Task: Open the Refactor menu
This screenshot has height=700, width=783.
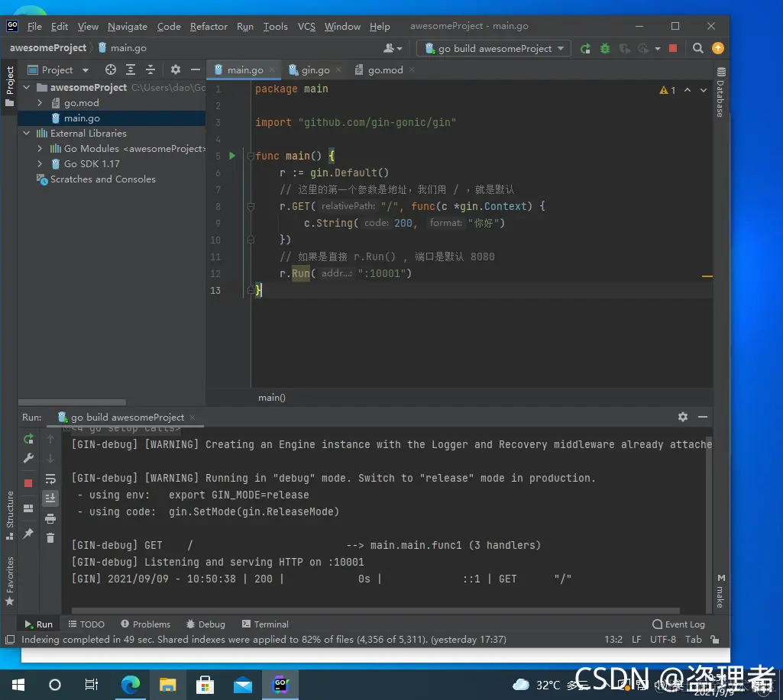Action: click(209, 27)
